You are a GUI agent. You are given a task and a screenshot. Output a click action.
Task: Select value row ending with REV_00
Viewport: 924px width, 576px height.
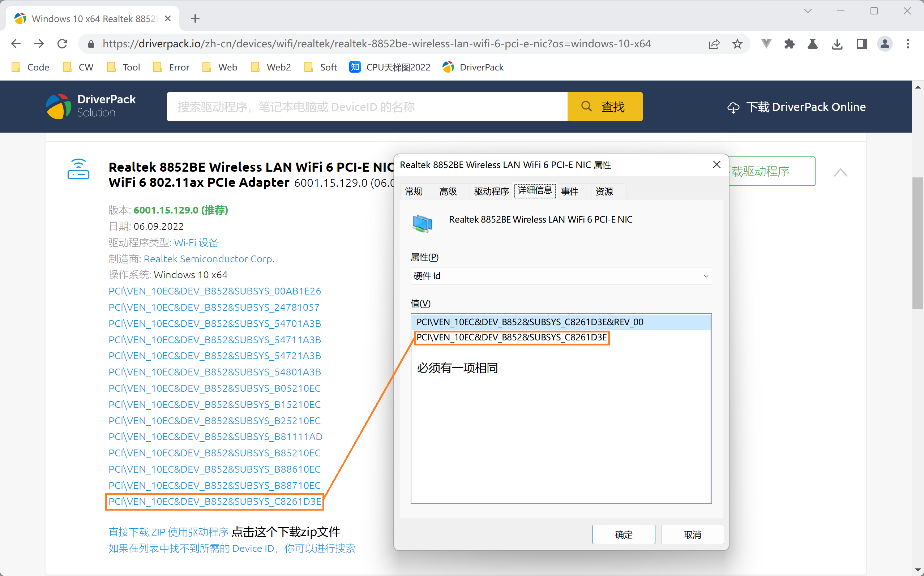[561, 322]
